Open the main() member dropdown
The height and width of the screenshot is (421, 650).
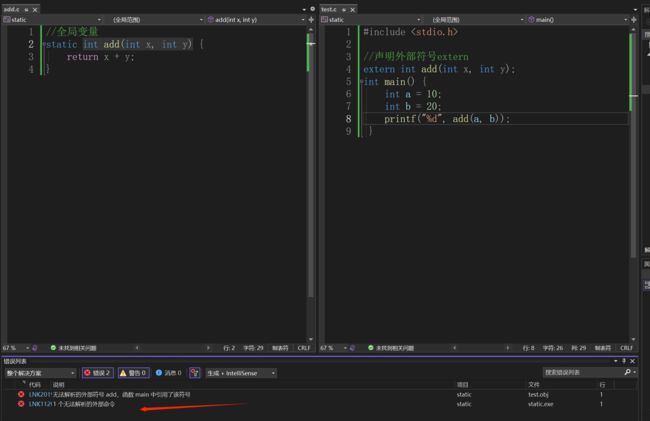point(577,19)
